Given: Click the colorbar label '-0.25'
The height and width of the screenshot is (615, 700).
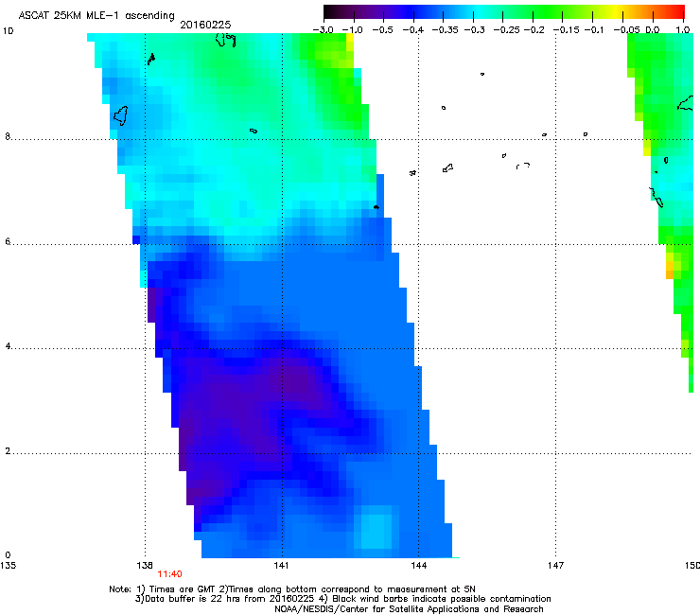Looking at the screenshot, I should [x=506, y=30].
